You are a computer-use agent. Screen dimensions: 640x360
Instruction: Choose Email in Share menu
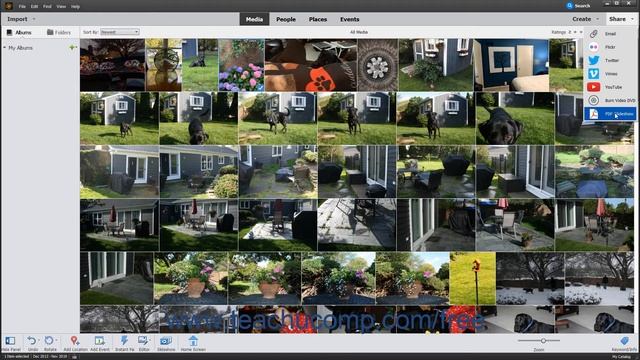click(x=610, y=34)
